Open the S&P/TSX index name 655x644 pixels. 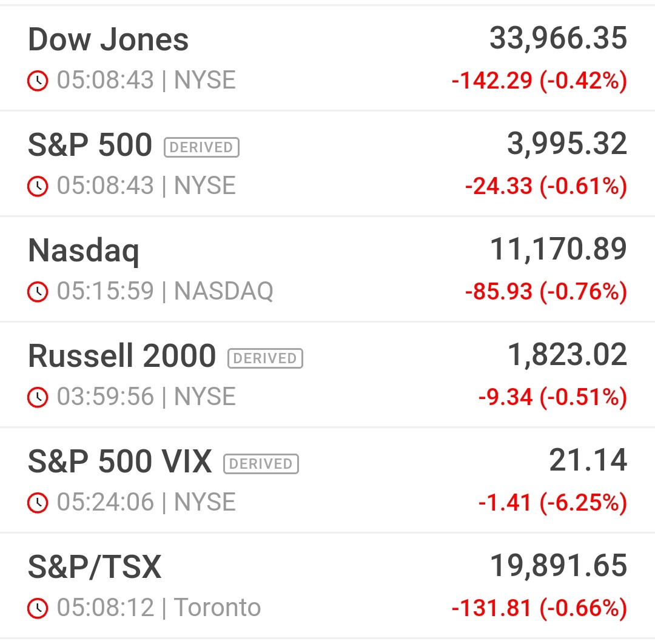coord(95,567)
